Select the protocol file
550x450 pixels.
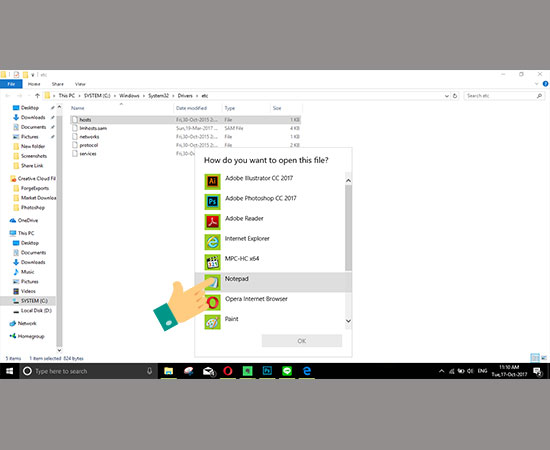click(x=186, y=145)
